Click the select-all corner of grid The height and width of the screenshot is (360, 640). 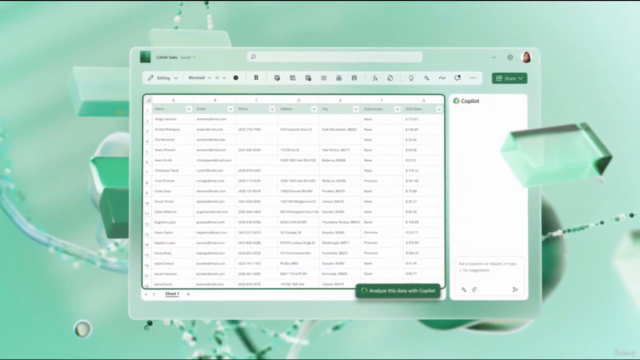pyautogui.click(x=148, y=100)
